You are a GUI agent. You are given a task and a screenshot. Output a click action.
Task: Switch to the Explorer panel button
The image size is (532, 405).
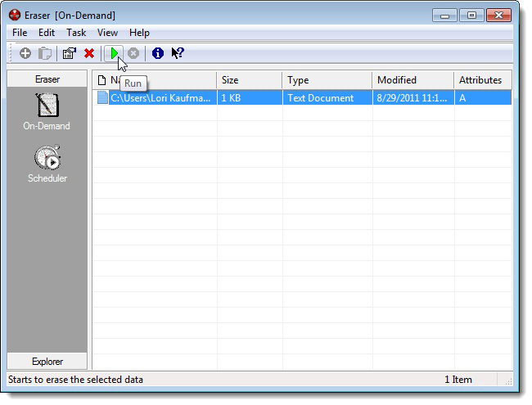pos(47,362)
